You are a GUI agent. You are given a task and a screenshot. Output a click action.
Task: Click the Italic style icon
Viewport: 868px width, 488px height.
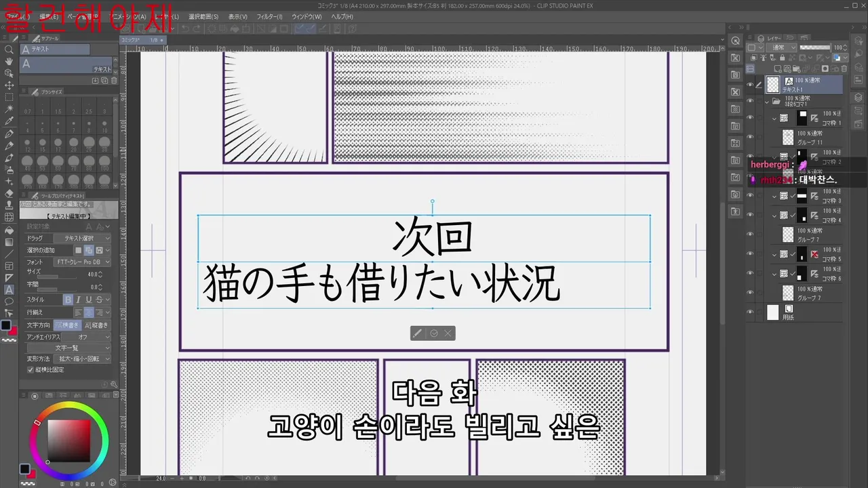click(x=79, y=300)
